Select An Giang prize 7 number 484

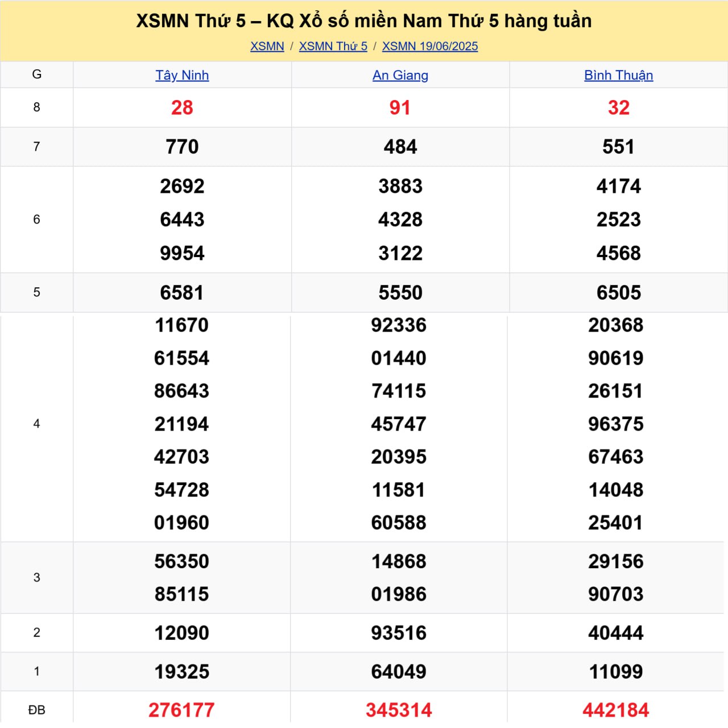pyautogui.click(x=400, y=147)
